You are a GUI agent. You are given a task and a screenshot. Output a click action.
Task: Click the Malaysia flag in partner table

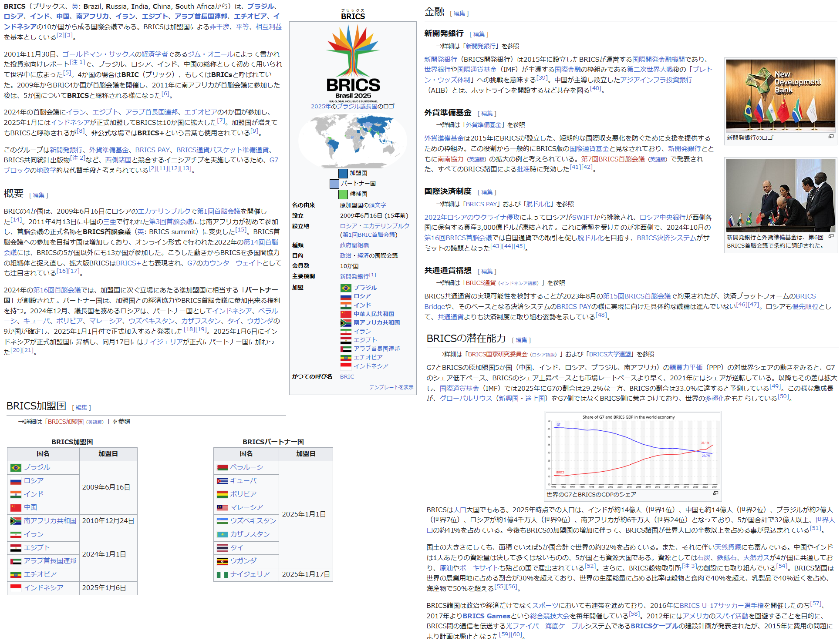[x=223, y=508]
